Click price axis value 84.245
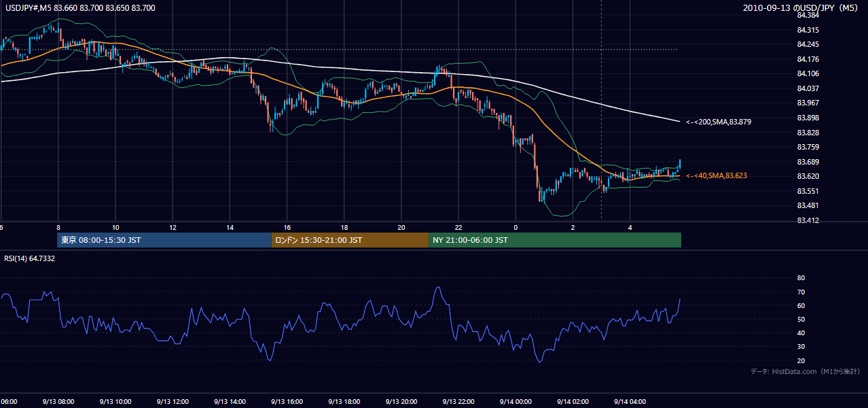 click(x=808, y=44)
